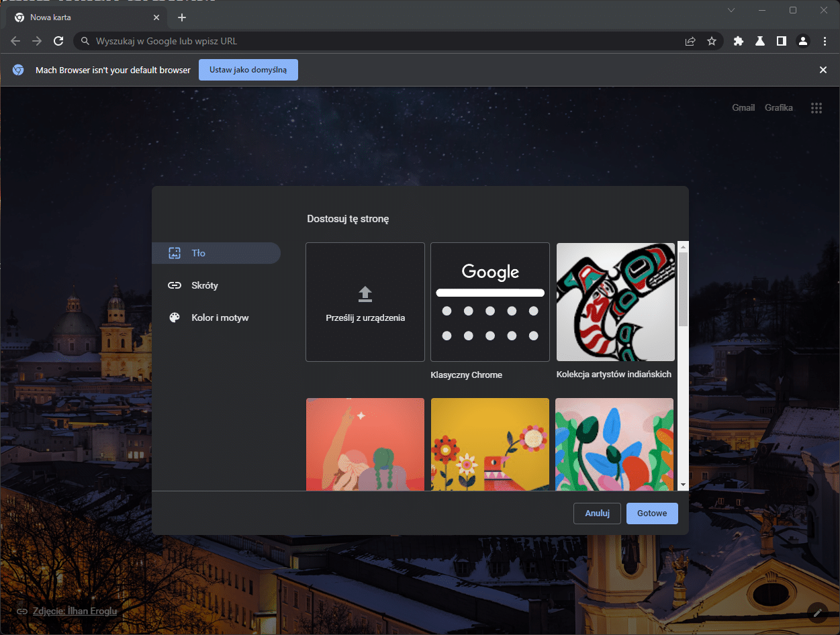Dismiss the default browser banner
This screenshot has height=635, width=840.
click(823, 69)
